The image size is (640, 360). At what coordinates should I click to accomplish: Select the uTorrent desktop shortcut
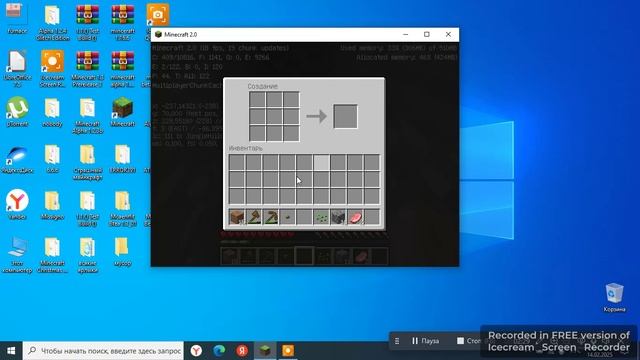(x=17, y=111)
